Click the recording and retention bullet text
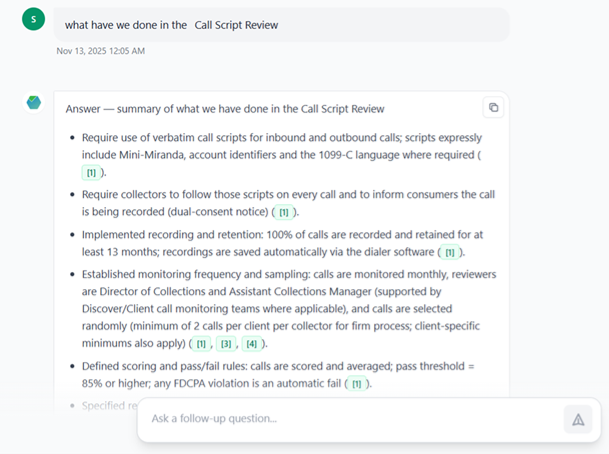Image resolution: width=609 pixels, height=454 pixels. point(280,235)
